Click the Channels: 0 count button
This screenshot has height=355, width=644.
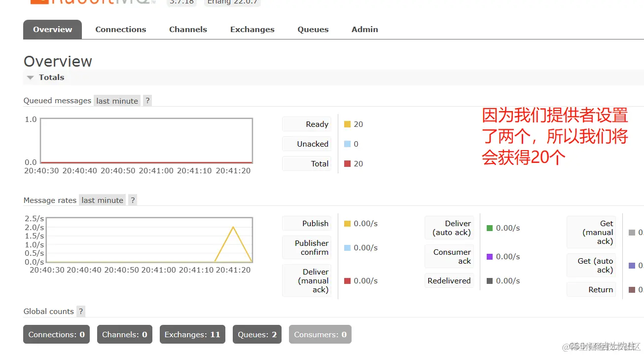[x=124, y=334]
